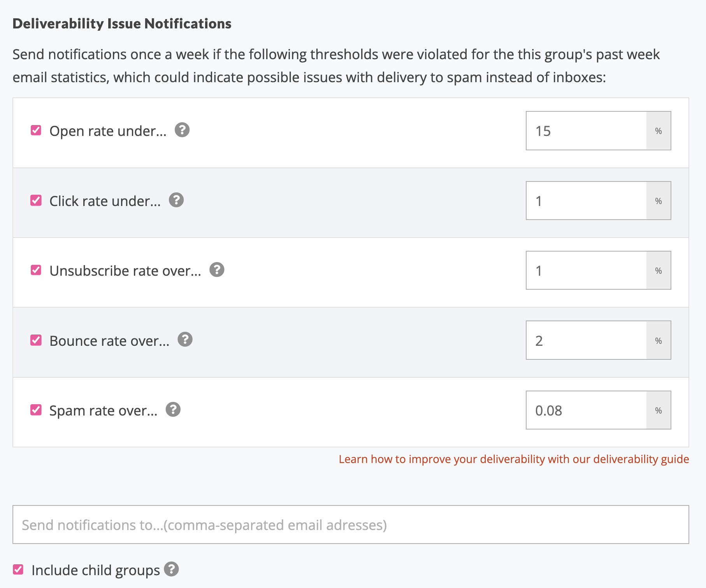The height and width of the screenshot is (588, 706).
Task: Focus the Bounce rate field showing 2
Action: pos(586,340)
